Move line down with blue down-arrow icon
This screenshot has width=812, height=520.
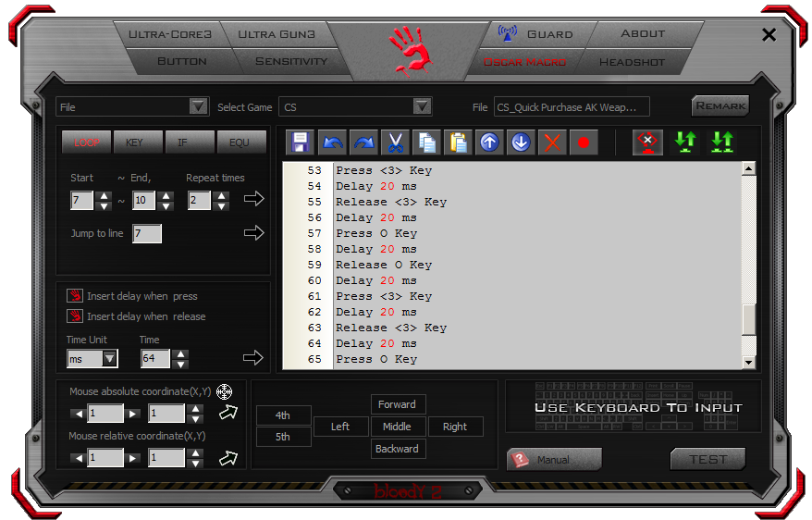[521, 142]
